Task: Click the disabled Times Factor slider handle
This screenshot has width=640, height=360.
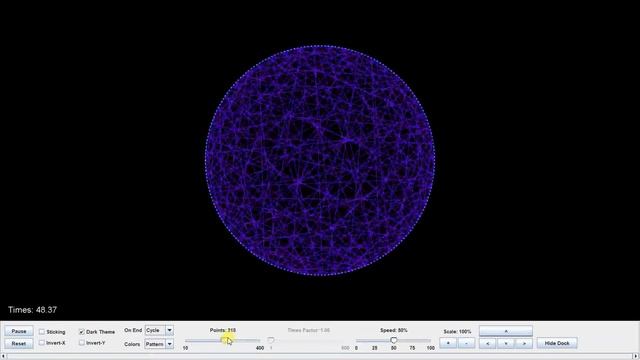Action: pyautogui.click(x=271, y=340)
